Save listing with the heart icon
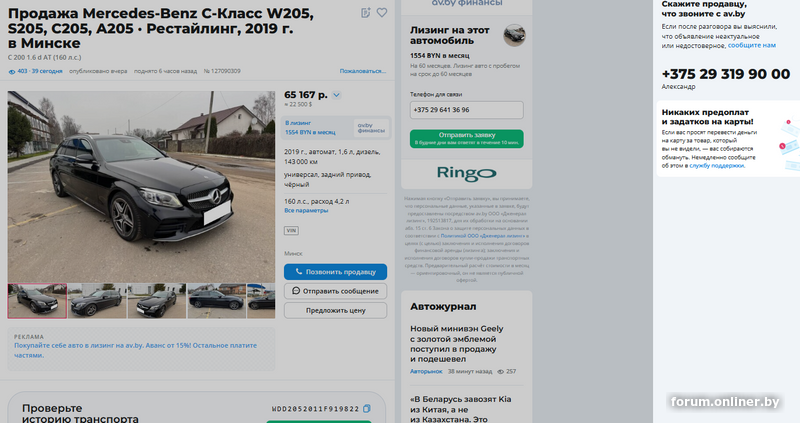Screen dimensions: 800x423 (382, 12)
